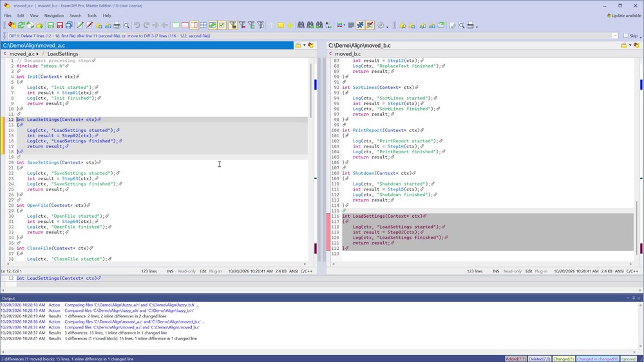This screenshot has width=644, height=362.
Task: Click the Compare files icon with apples
Action: pos(12,26)
